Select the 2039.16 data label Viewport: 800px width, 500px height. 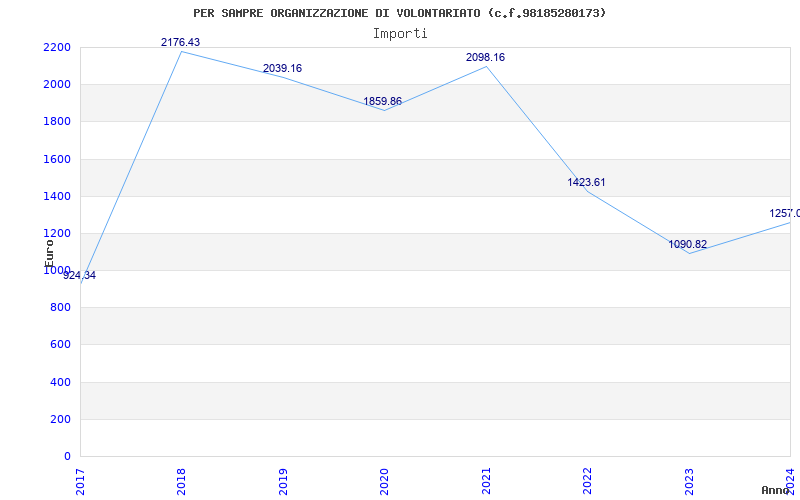click(x=282, y=68)
